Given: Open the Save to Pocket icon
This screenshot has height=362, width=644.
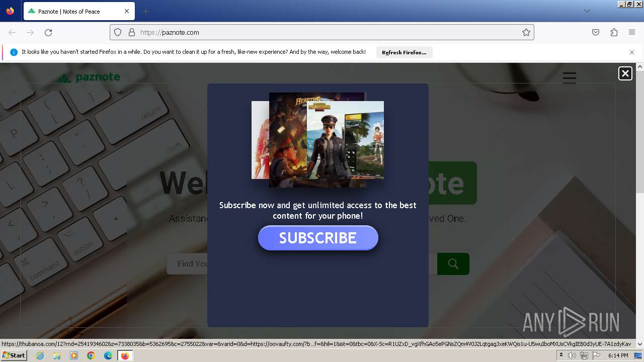Looking at the screenshot, I should [596, 32].
